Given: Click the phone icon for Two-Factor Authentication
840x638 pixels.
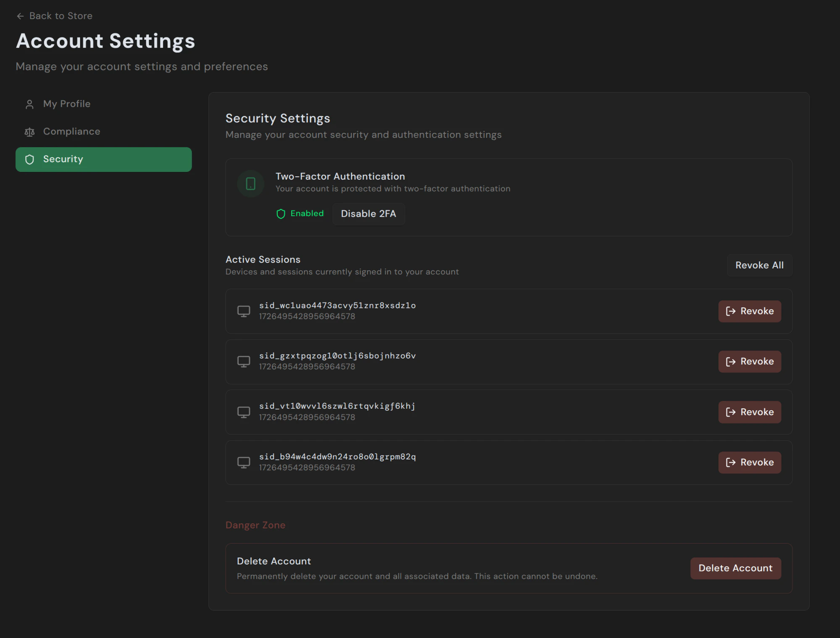Looking at the screenshot, I should pos(250,184).
